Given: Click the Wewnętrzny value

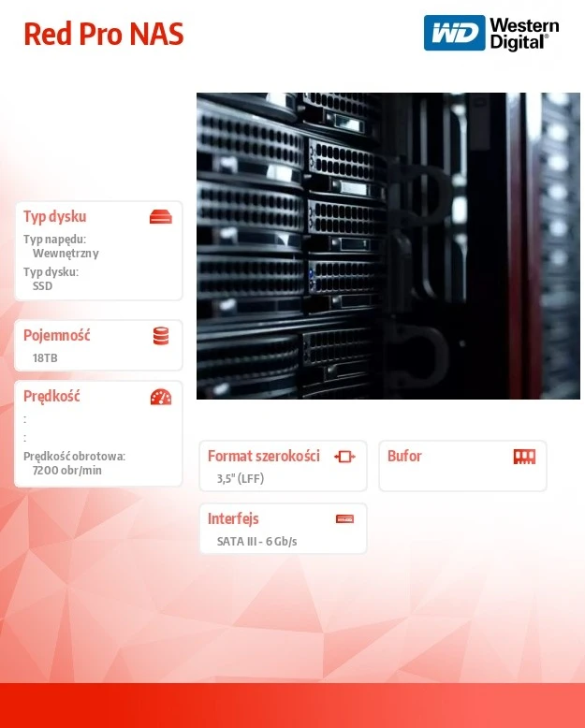Looking at the screenshot, I should [x=66, y=253].
